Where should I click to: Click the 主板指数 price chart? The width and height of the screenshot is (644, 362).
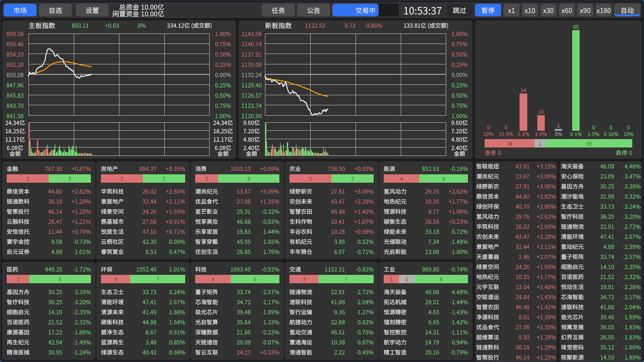click(119, 75)
